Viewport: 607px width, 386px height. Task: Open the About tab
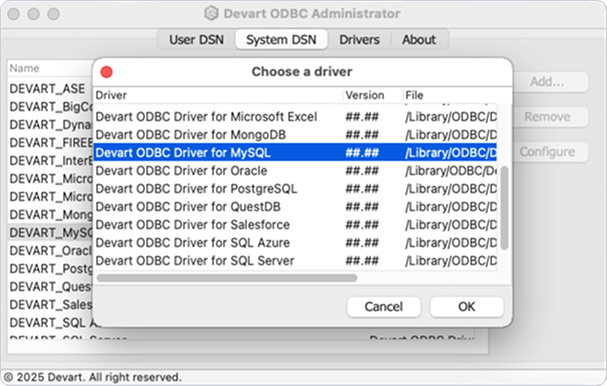pos(419,39)
